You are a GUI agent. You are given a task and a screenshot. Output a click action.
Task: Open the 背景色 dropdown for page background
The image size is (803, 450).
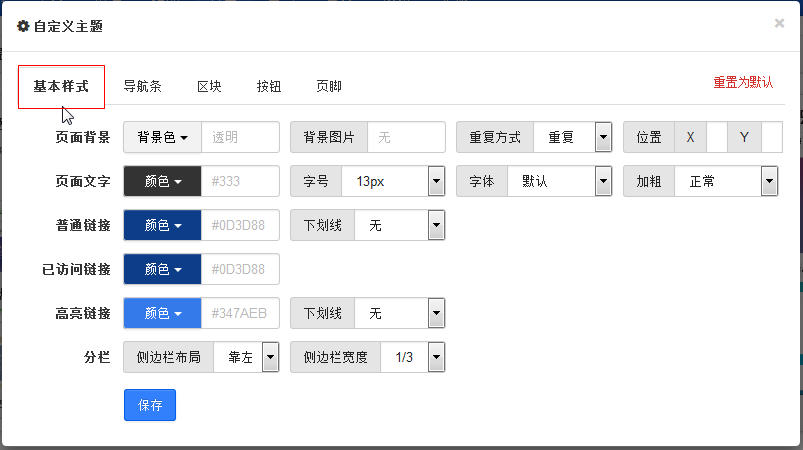click(162, 137)
